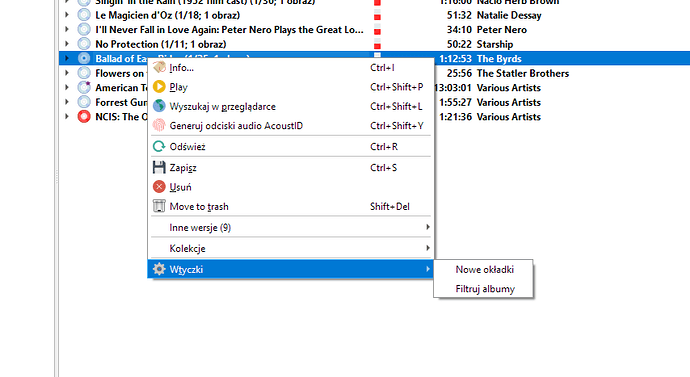Select Nowe okładki plugin action
This screenshot has width=690, height=377.
tap(484, 269)
